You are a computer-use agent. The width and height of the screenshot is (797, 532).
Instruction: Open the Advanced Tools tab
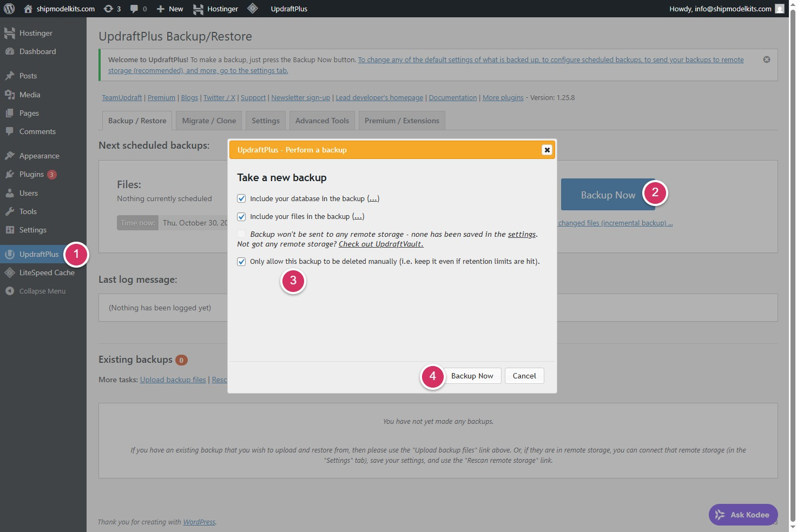click(322, 121)
